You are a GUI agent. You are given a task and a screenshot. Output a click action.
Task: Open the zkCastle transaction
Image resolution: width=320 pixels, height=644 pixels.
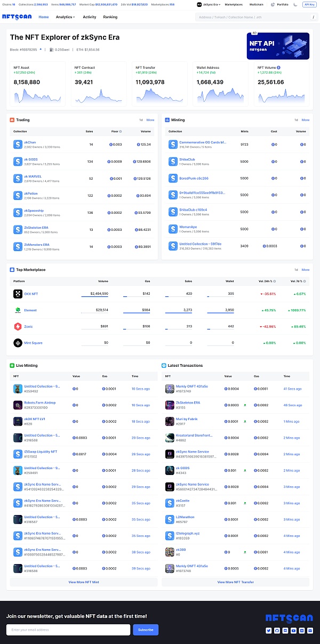click(x=182, y=501)
